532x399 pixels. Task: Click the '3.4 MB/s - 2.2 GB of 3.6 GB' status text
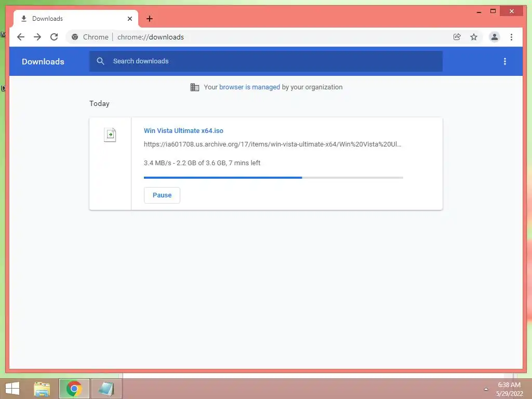pos(202,163)
